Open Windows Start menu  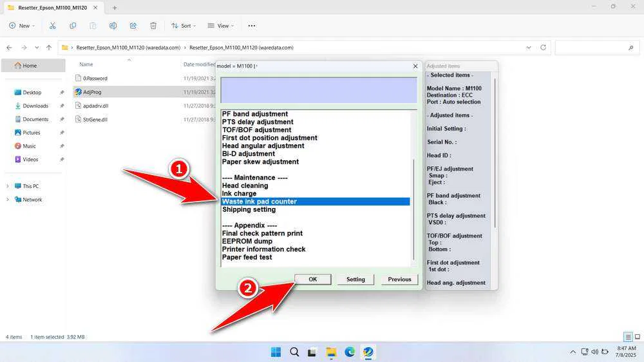click(276, 352)
